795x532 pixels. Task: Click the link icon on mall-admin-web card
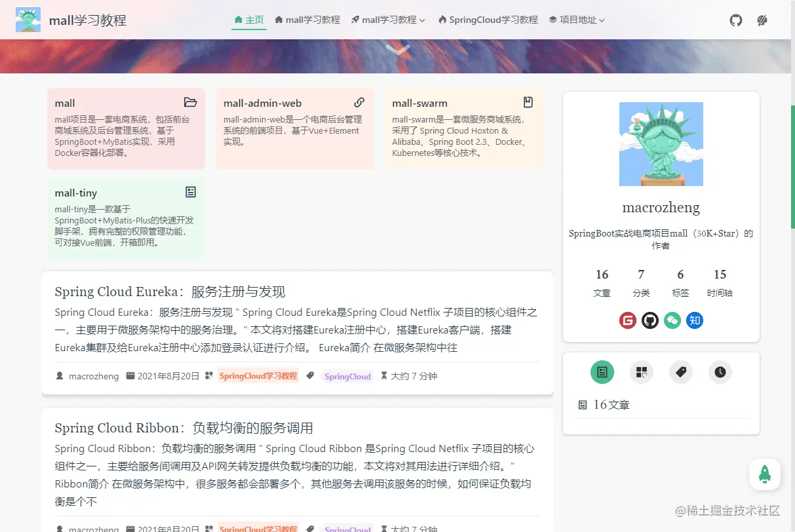click(x=359, y=102)
